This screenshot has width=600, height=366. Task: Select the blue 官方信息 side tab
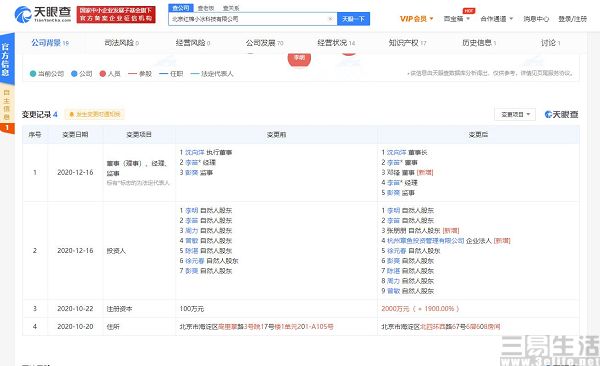coord(7,59)
